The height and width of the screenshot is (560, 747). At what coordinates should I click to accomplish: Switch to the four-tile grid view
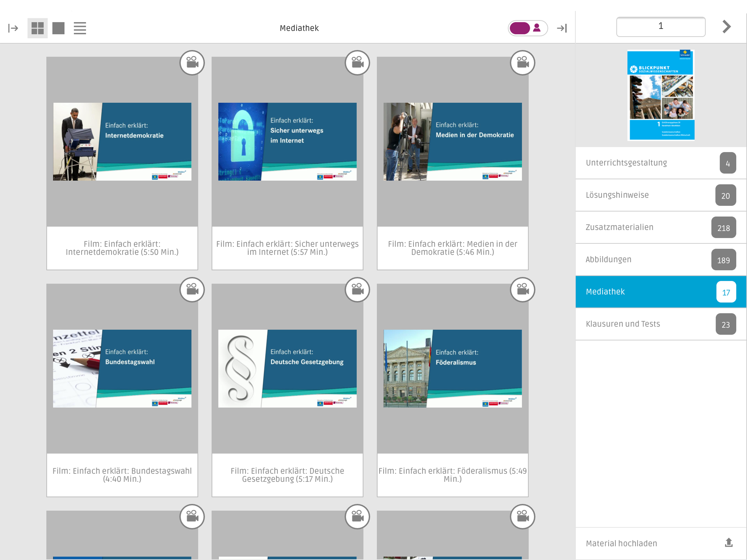[37, 28]
